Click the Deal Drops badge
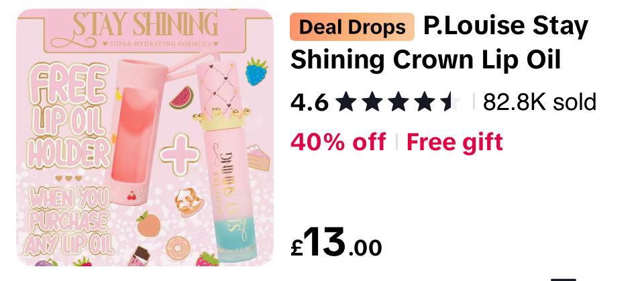The image size is (644, 281). click(x=352, y=27)
